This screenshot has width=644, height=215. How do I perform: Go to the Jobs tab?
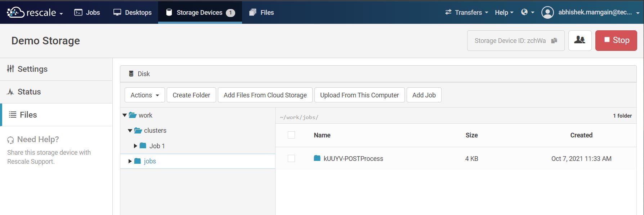87,12
